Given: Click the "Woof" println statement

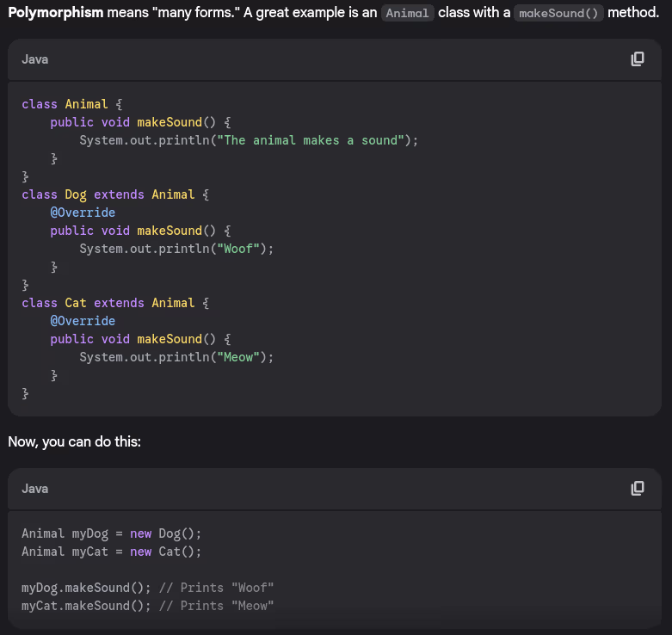Looking at the screenshot, I should point(176,249).
